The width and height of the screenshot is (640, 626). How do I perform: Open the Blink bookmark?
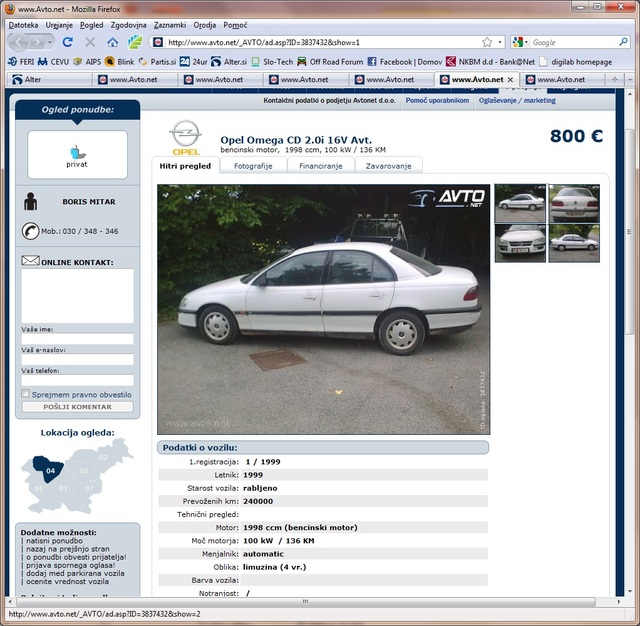pyautogui.click(x=119, y=62)
